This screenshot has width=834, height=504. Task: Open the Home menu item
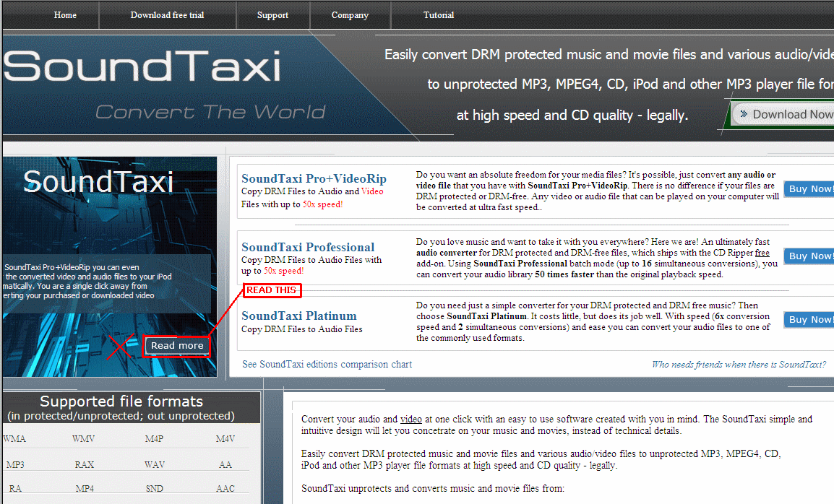[x=65, y=15]
